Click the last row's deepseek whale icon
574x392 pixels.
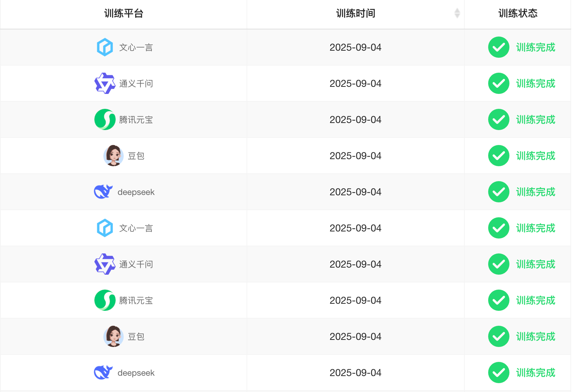103,373
